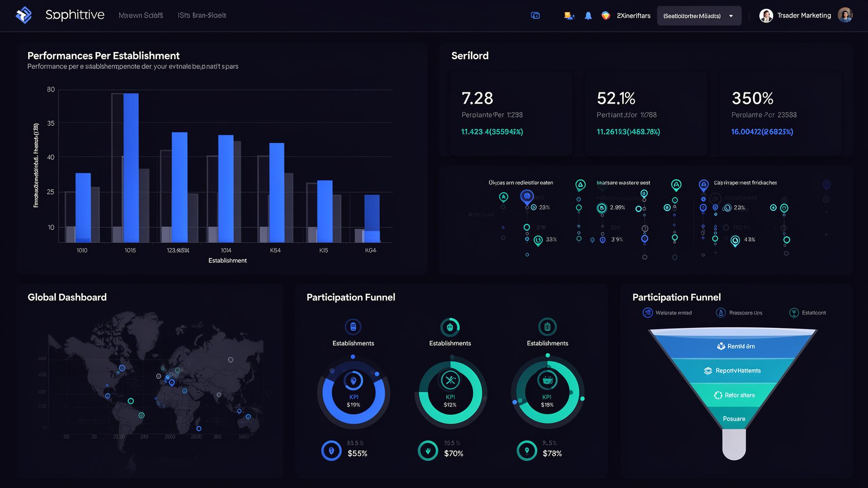The height and width of the screenshot is (488, 868).
Task: Click the orange chat icon in header
Action: (x=569, y=16)
